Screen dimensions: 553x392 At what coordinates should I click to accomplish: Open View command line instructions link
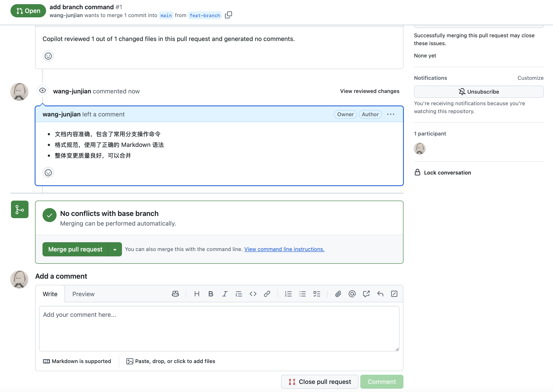(x=284, y=249)
